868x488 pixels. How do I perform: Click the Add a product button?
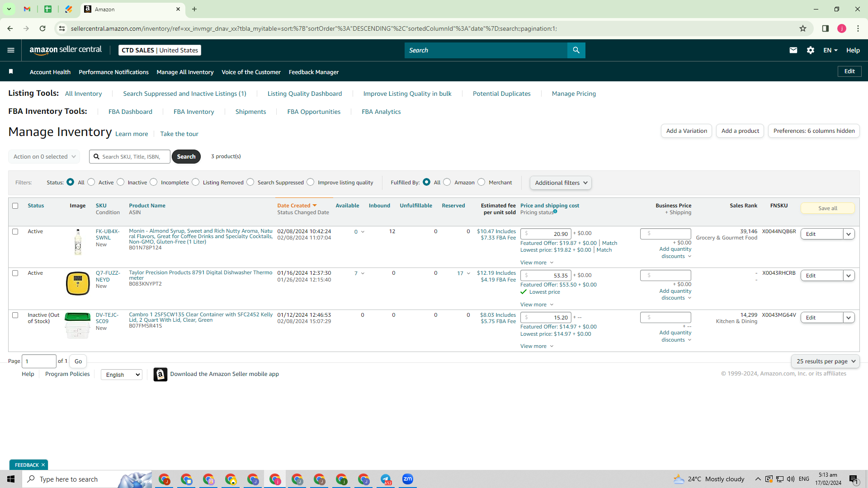740,131
